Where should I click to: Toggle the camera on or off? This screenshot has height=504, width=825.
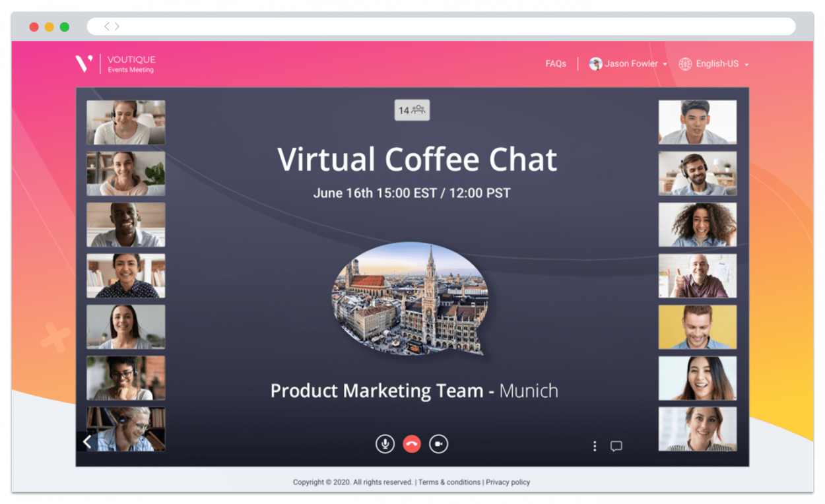[439, 444]
